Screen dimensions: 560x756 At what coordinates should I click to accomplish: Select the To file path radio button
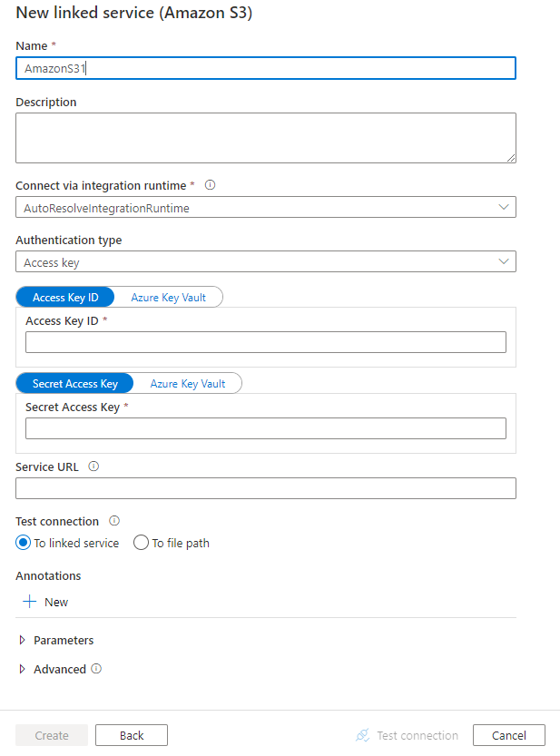(x=141, y=543)
